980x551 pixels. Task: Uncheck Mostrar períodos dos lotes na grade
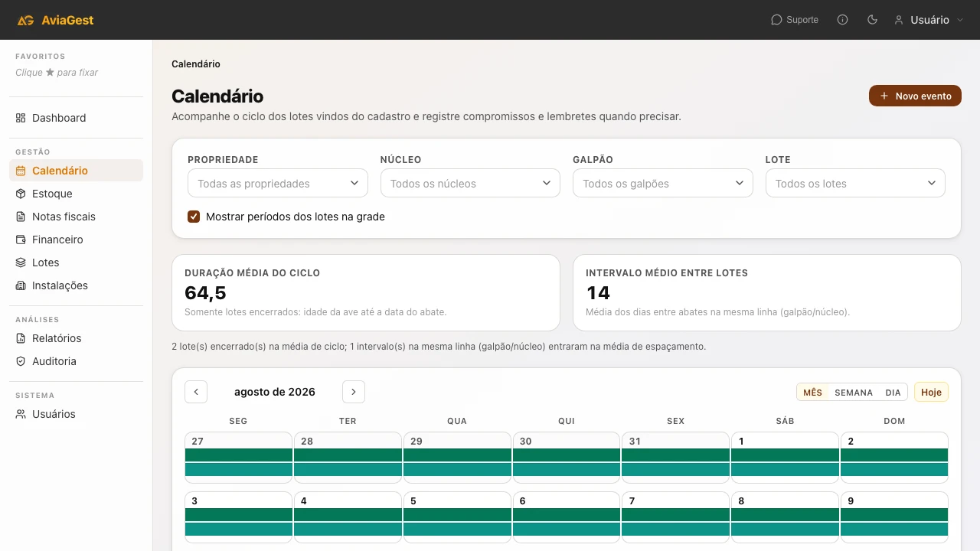[194, 217]
